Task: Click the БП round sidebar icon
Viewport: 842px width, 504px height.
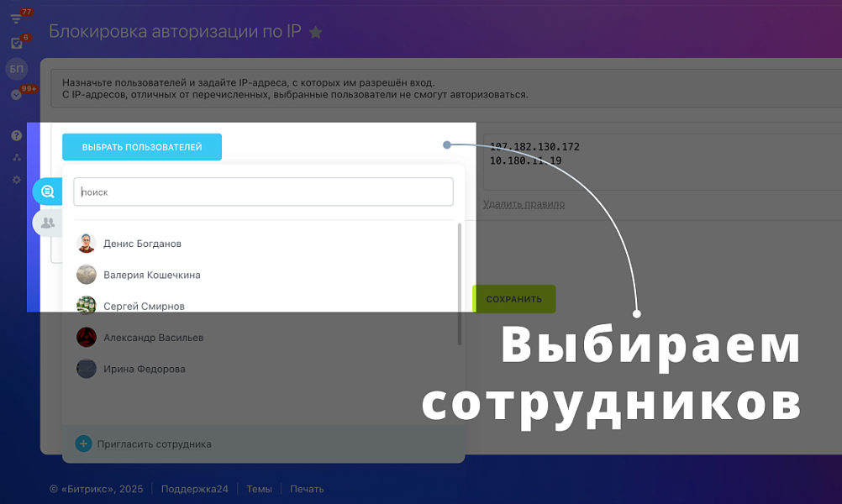Action: (x=16, y=69)
